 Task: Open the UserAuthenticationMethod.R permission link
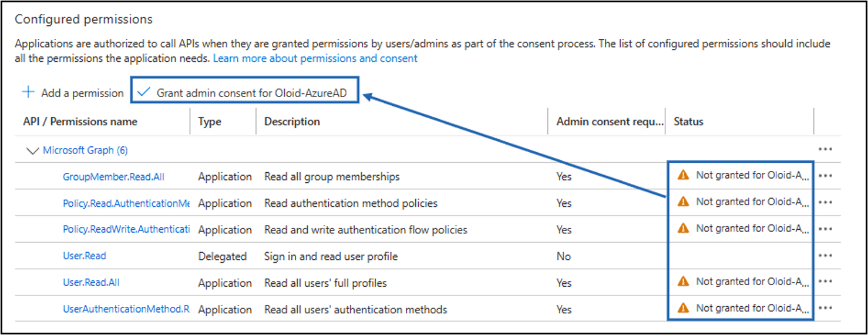pyautogui.click(x=126, y=309)
